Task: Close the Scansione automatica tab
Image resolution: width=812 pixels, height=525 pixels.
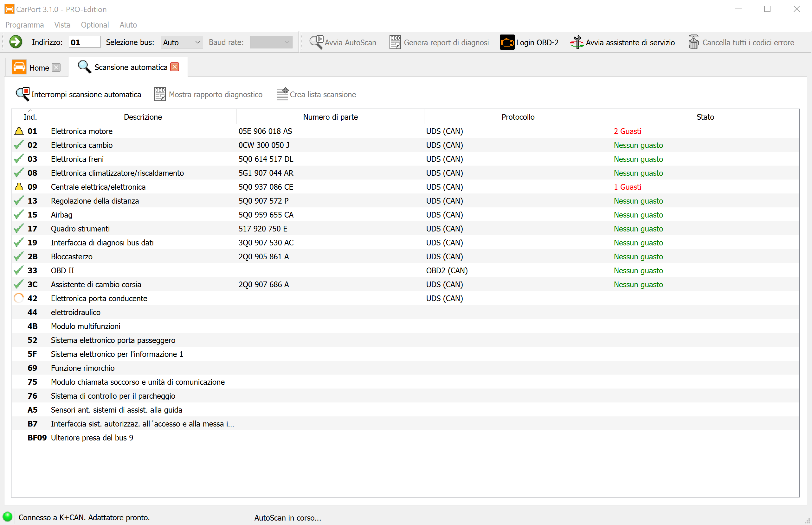Action: (x=175, y=67)
